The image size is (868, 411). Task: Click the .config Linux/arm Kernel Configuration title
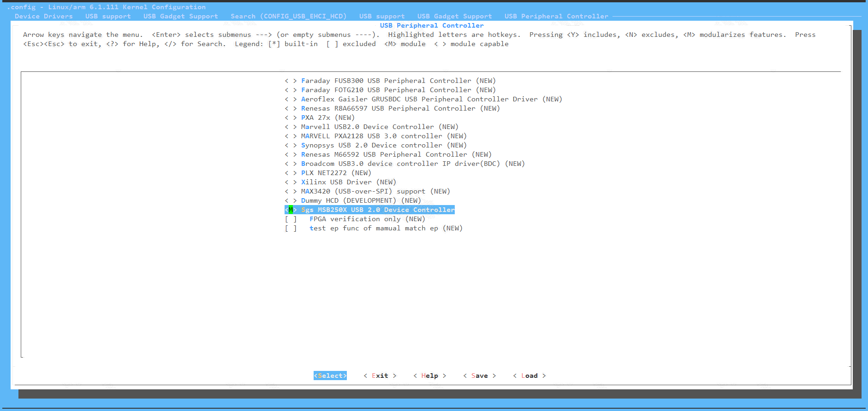point(107,7)
